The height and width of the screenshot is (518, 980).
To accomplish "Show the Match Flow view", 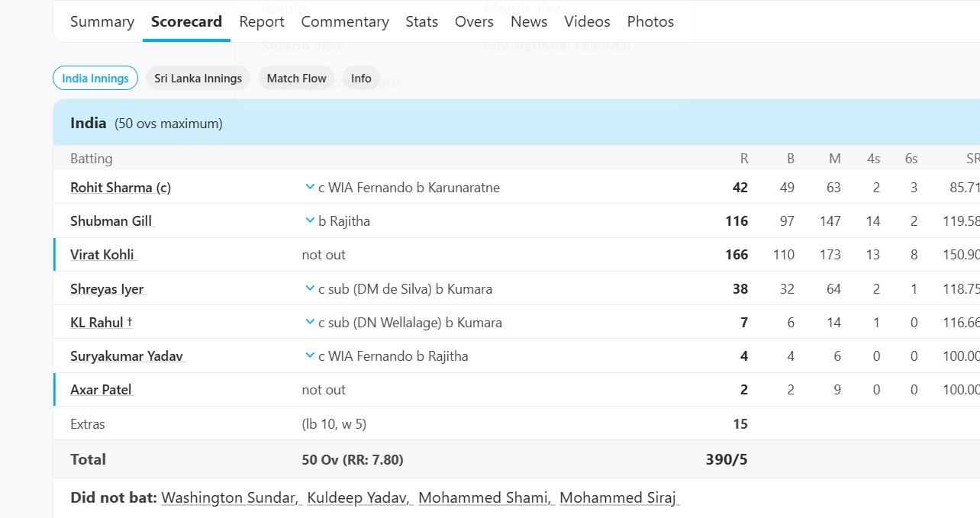I will point(296,79).
